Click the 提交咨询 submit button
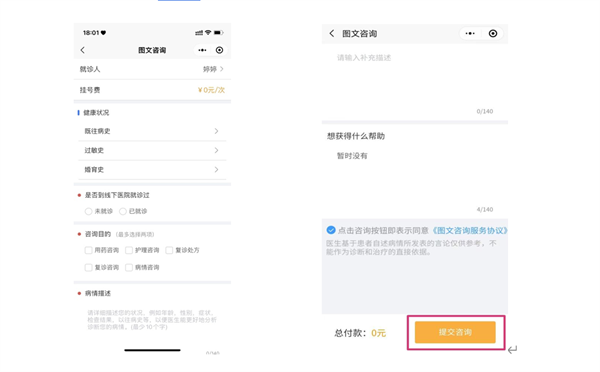The height and width of the screenshot is (372, 600). click(x=455, y=332)
